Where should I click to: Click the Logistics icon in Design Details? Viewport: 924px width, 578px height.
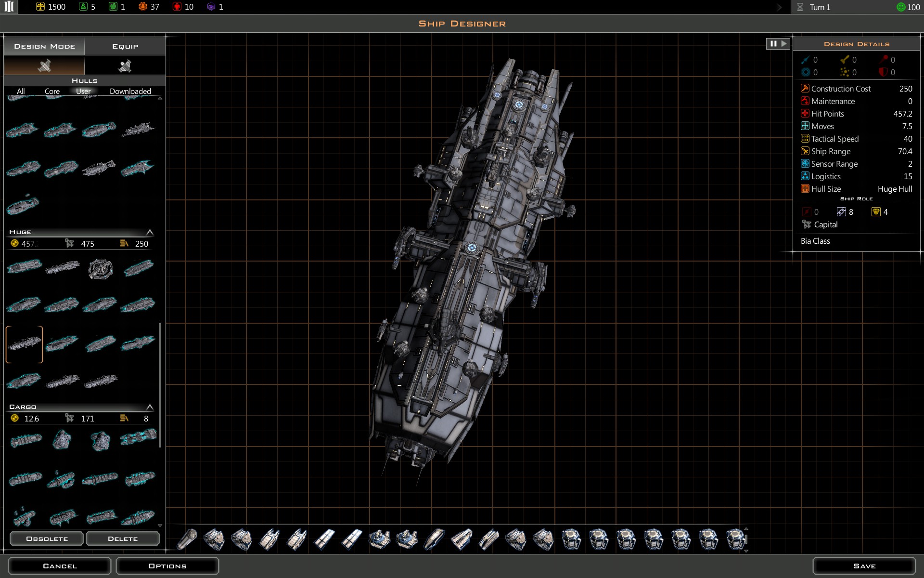(x=805, y=176)
